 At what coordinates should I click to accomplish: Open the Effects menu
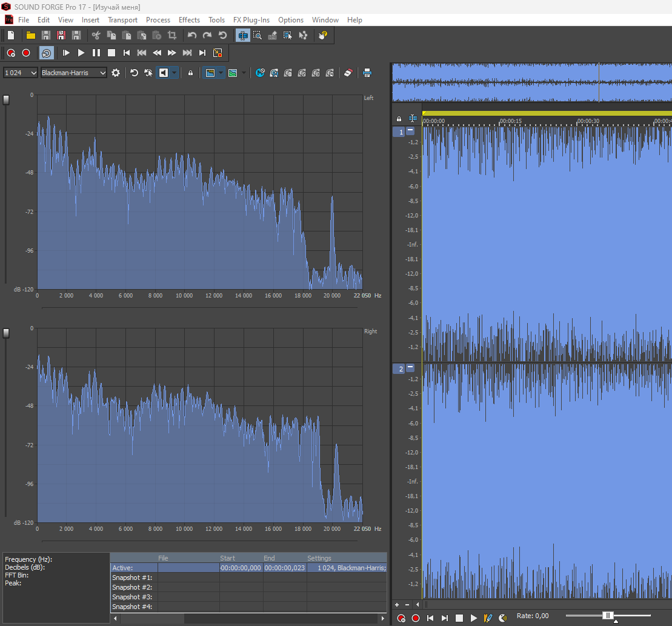coord(189,20)
